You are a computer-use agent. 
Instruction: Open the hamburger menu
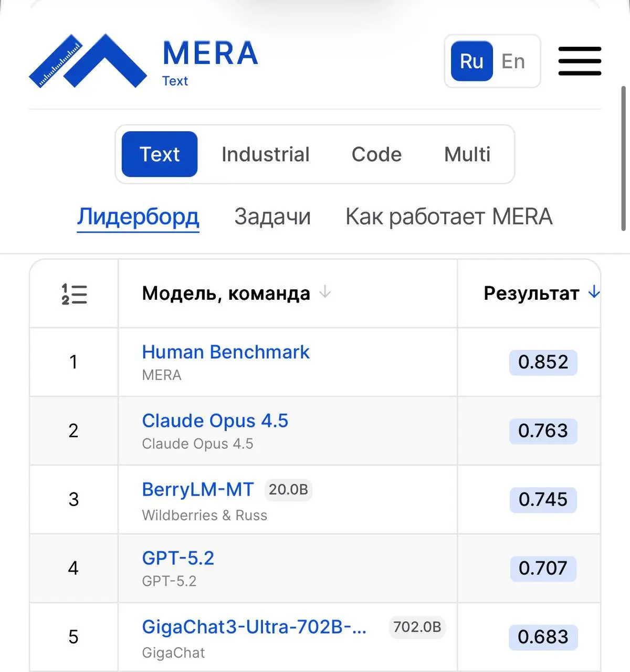tap(580, 61)
